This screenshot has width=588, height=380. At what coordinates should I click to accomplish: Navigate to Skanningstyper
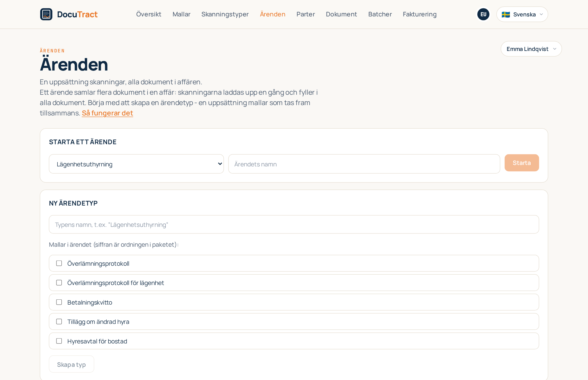(225, 14)
